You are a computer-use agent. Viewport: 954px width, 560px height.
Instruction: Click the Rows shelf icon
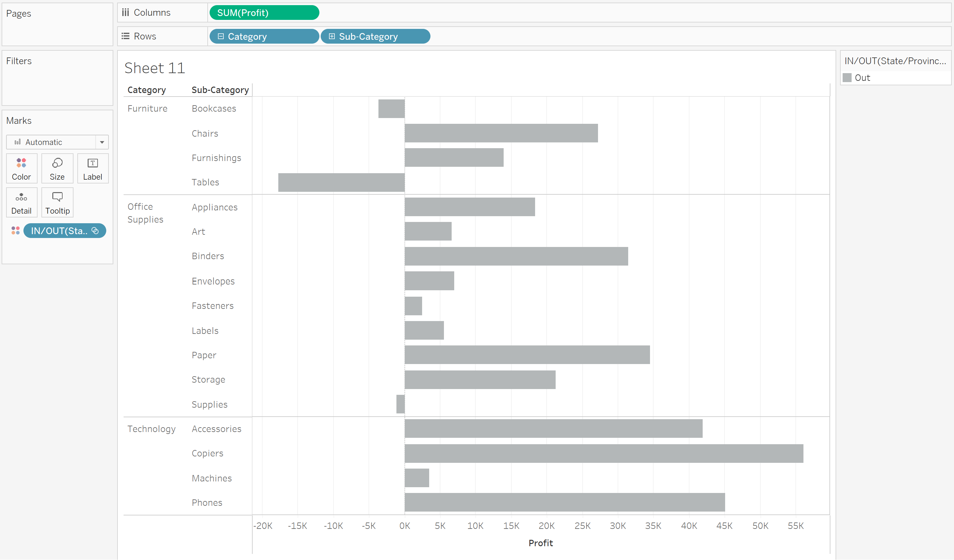(x=125, y=36)
